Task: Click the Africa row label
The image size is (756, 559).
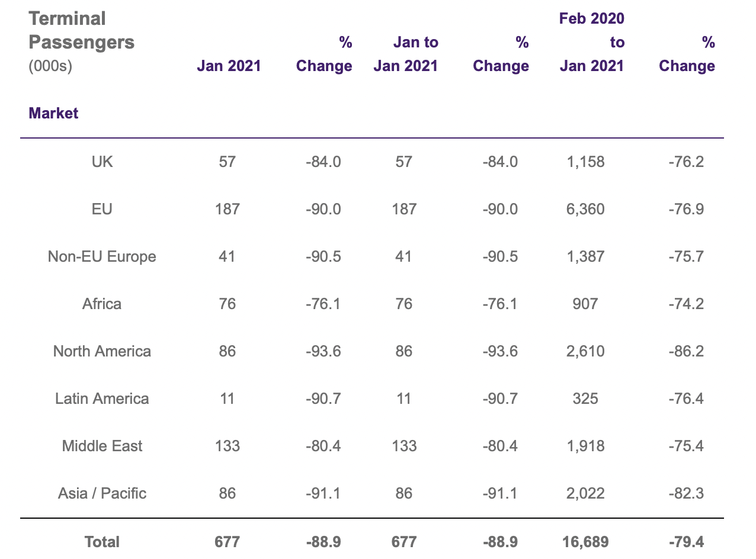Action: point(102,304)
